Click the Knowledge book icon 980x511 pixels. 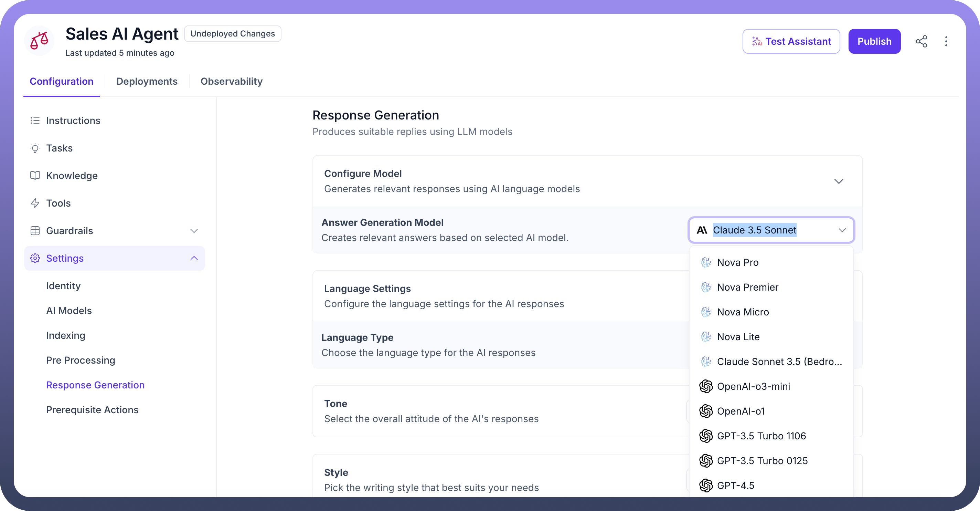35,176
